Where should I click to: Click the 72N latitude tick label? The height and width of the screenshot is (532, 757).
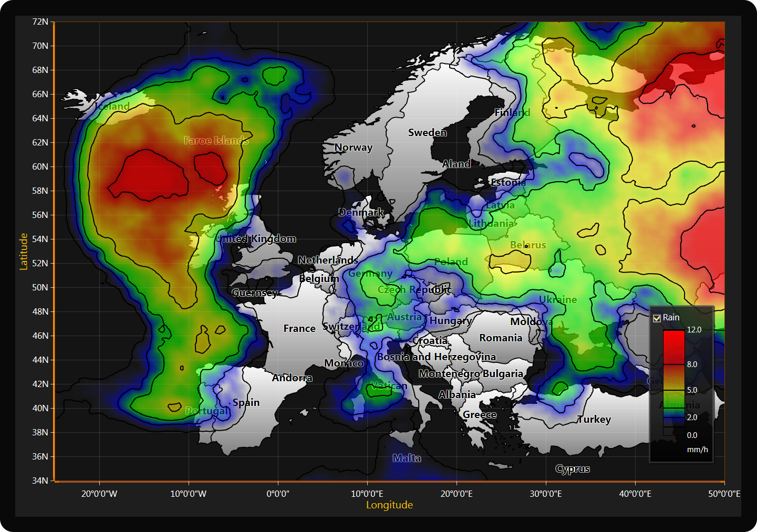[x=40, y=22]
